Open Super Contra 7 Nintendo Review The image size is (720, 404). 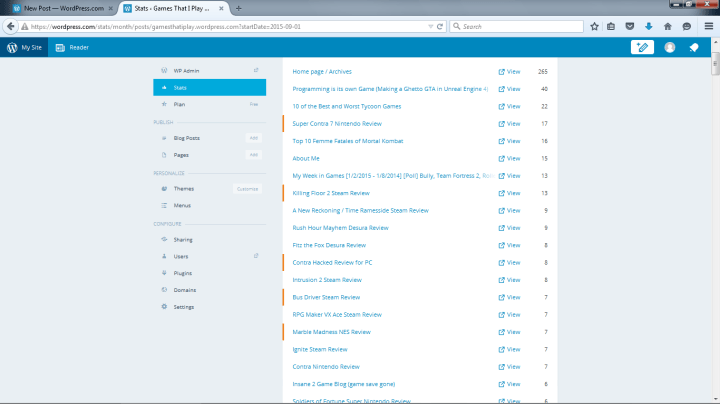point(337,123)
